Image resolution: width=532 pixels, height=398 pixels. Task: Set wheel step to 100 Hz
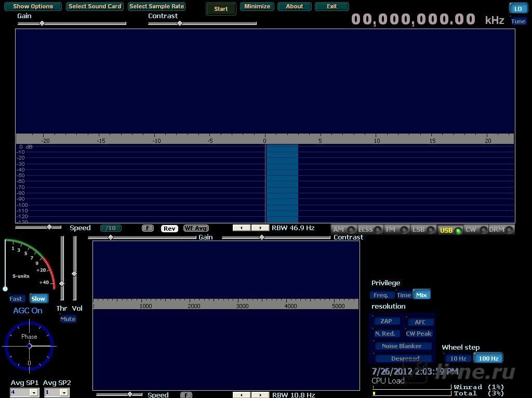tap(488, 359)
